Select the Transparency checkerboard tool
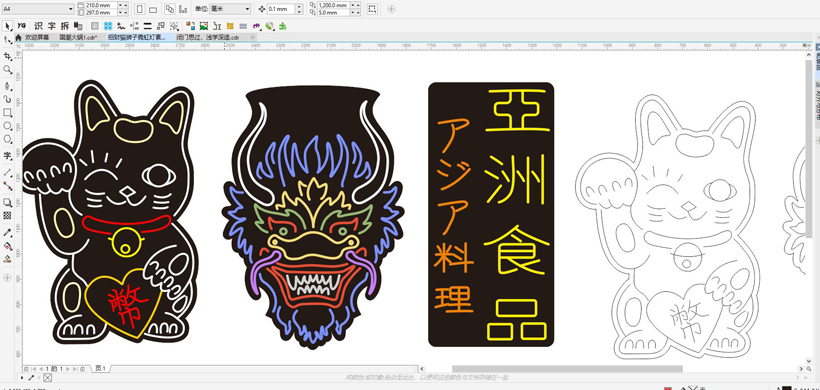 [x=7, y=215]
